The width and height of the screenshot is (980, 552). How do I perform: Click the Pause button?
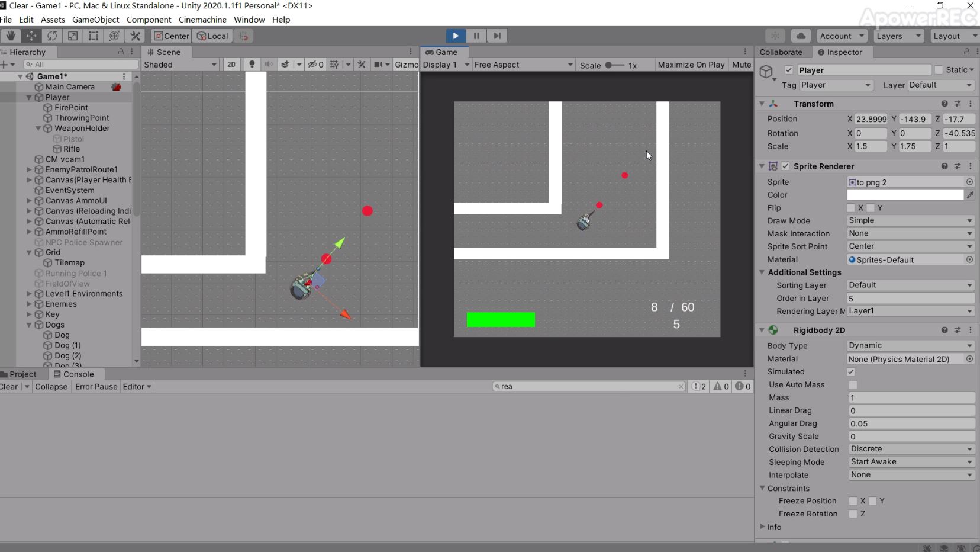(x=476, y=36)
